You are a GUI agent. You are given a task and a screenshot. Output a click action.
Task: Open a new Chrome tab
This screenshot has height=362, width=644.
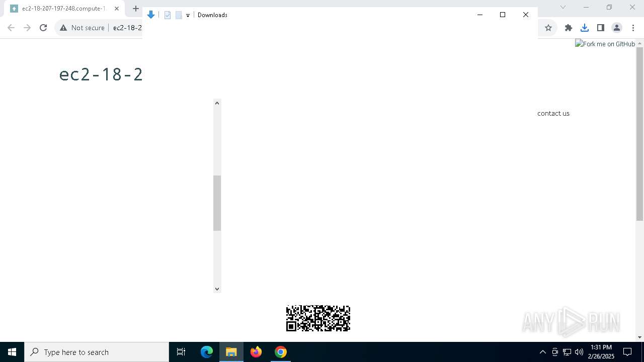click(135, 9)
